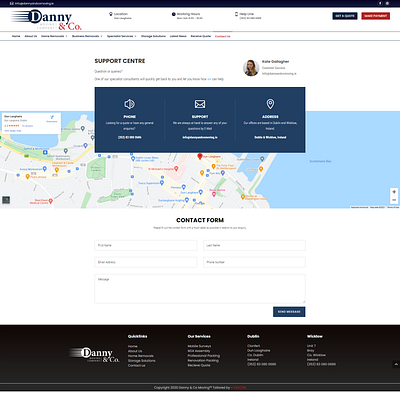Click the Make Payment button
Image resolution: width=400 pixels, height=393 pixels.
(376, 16)
